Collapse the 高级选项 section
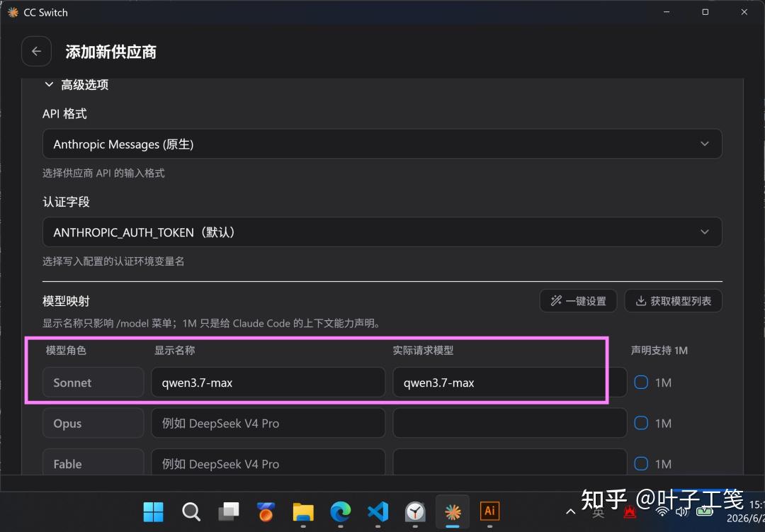This screenshot has width=765, height=532. coord(76,85)
